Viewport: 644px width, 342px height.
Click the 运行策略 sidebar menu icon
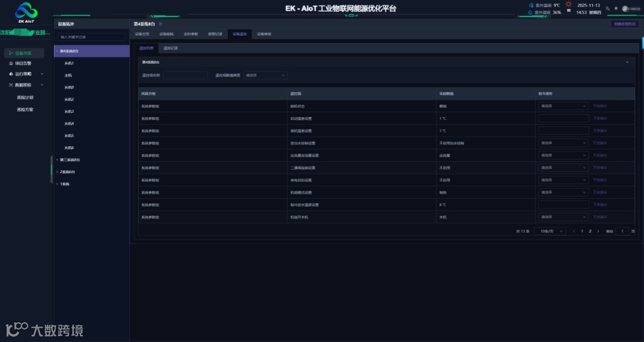(11, 74)
